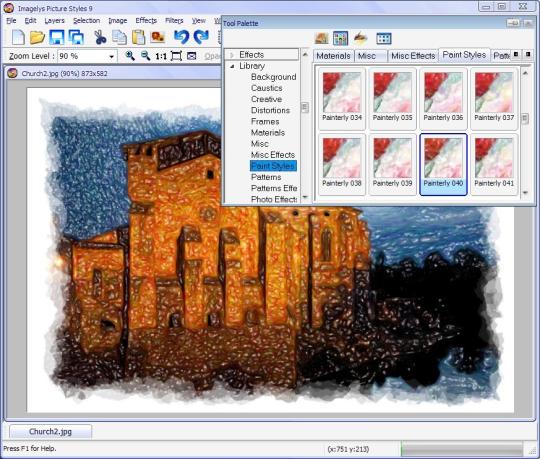Zoom in with the magnifier plus icon

tap(130, 55)
